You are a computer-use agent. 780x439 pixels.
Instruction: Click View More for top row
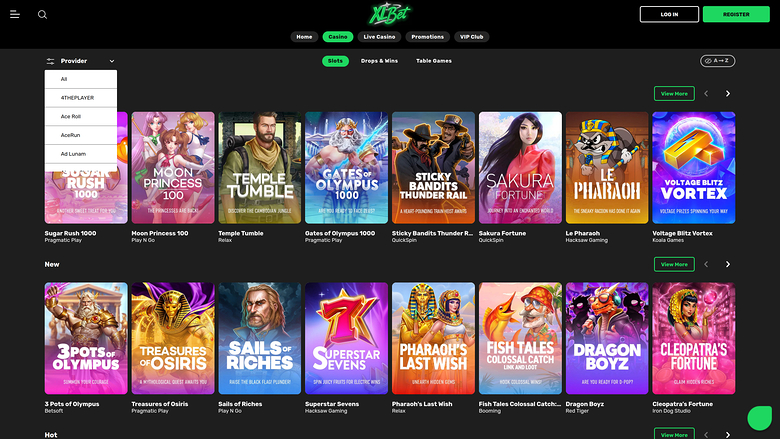point(674,93)
